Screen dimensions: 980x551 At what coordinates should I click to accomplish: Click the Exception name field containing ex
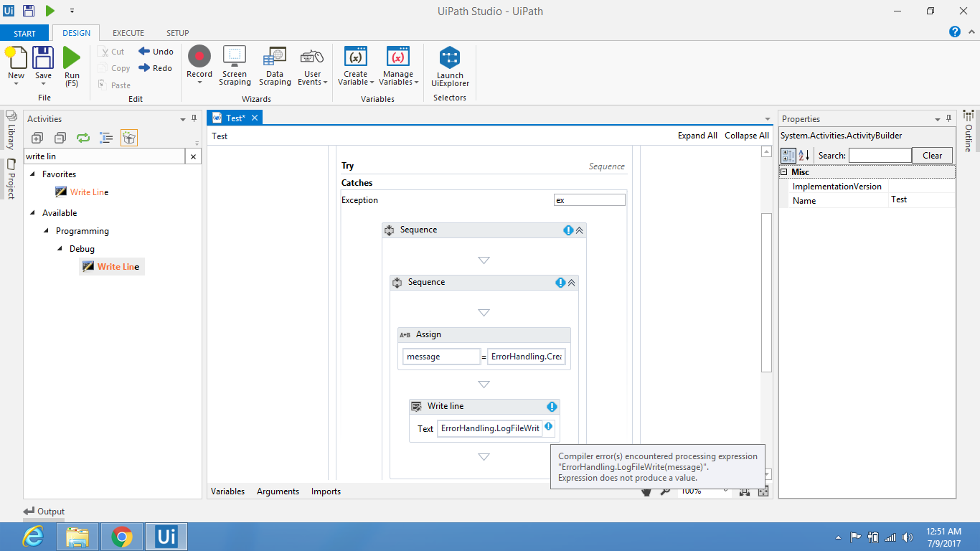click(x=590, y=200)
